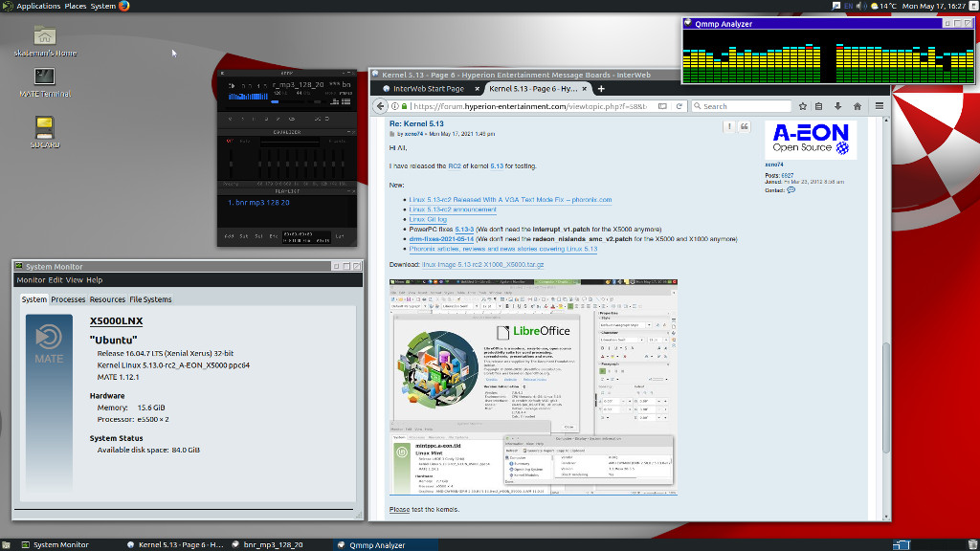This screenshot has width=980, height=551.
Task: Switch to the InterWeb Start Page tab
Action: tap(428, 89)
